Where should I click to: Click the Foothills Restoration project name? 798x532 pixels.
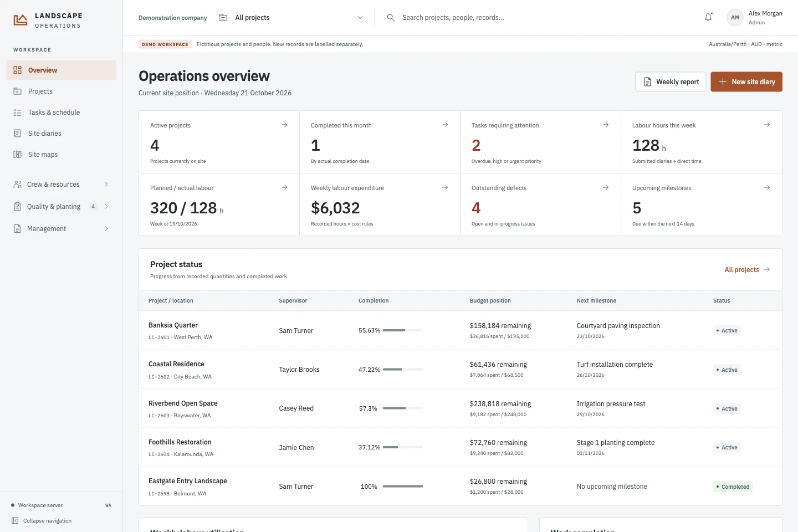click(x=180, y=442)
